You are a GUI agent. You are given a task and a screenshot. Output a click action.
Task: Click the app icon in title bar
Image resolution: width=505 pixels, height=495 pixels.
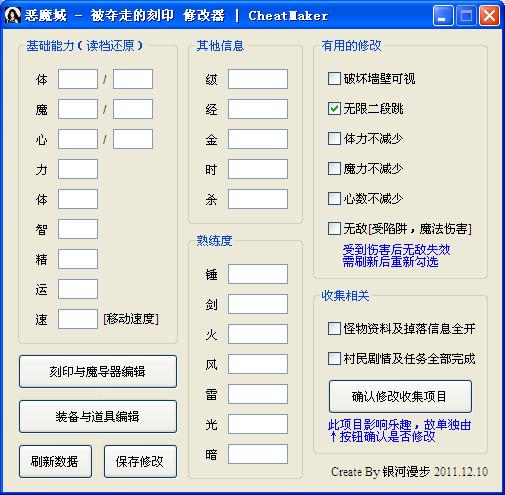pyautogui.click(x=13, y=15)
